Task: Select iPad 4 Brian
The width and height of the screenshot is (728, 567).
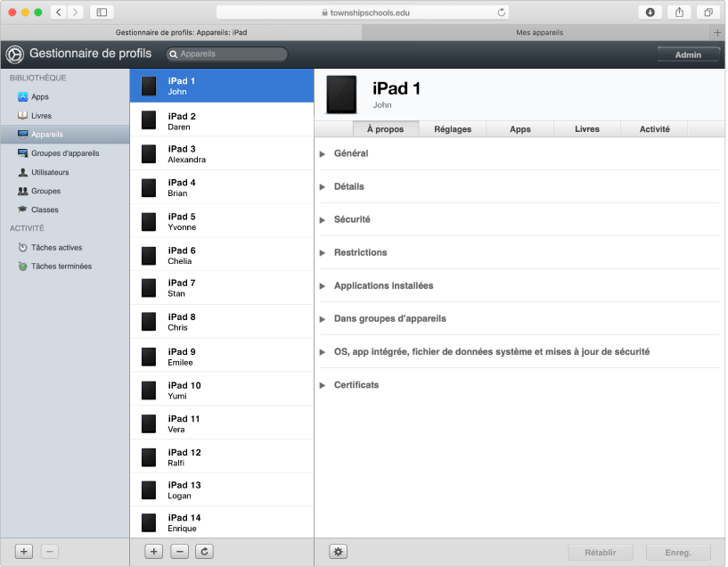Action: tap(222, 187)
